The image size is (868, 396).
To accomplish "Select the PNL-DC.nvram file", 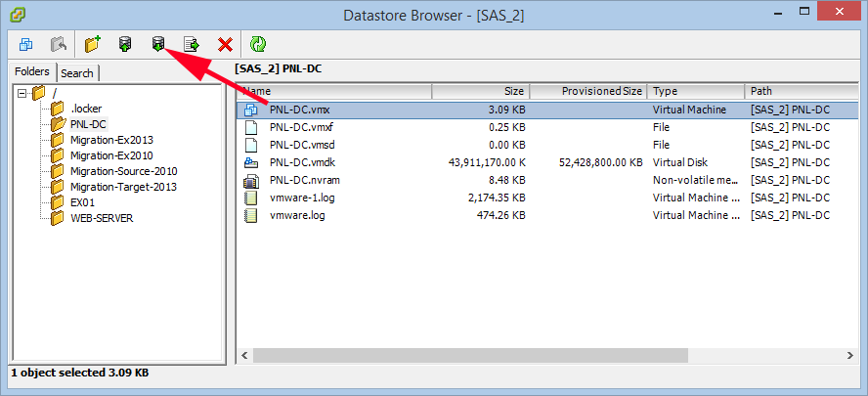I will (304, 181).
